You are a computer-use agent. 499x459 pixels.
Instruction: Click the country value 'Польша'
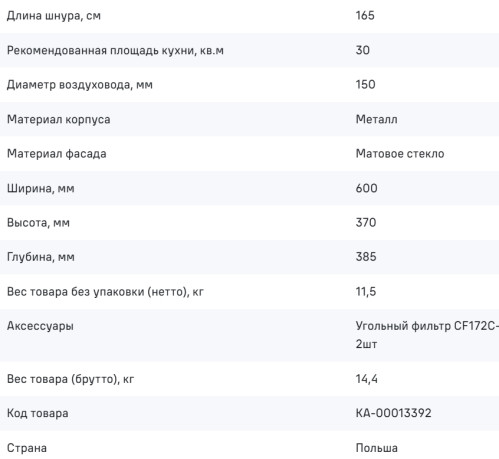point(377,448)
